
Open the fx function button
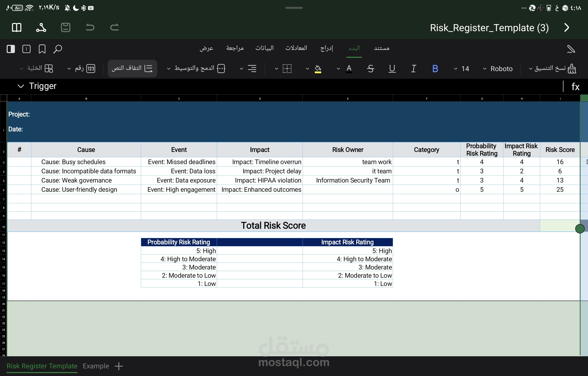point(575,86)
